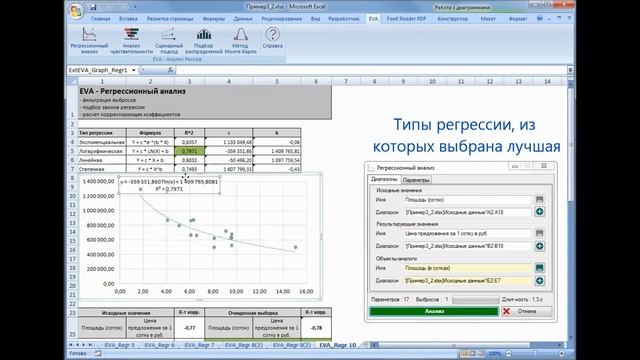Open the Разработчик ribbon tab
The width and height of the screenshot is (640, 360).
point(344,19)
